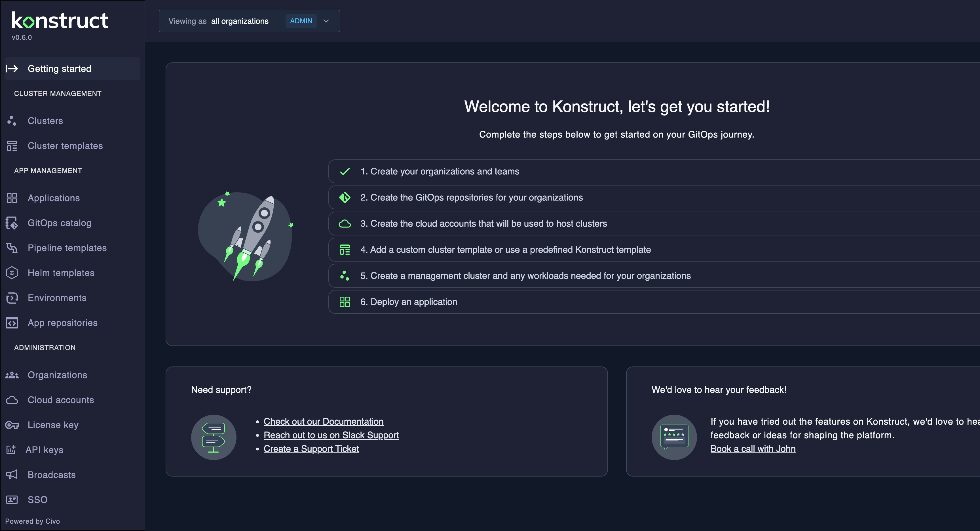Open step 1 Create your organizations and teams
The width and height of the screenshot is (980, 531).
(654, 171)
